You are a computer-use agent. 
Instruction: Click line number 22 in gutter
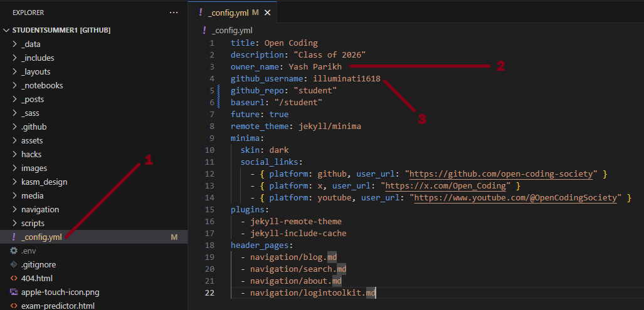209,293
